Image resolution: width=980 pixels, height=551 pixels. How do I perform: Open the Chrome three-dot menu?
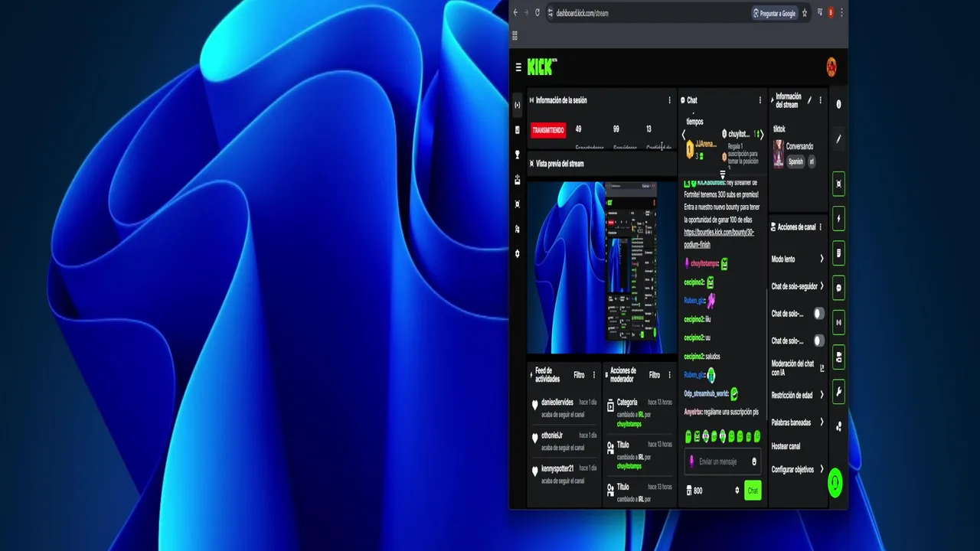point(841,13)
